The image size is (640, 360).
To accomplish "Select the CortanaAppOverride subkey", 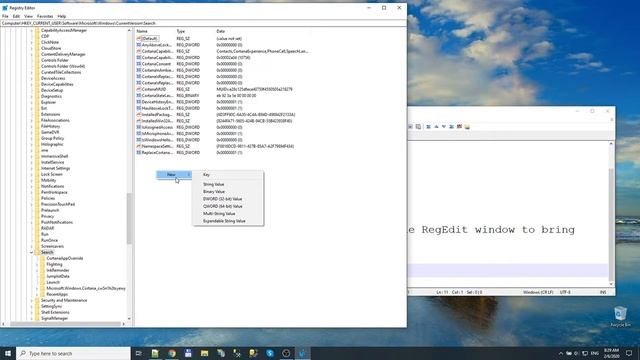I will pos(64,258).
